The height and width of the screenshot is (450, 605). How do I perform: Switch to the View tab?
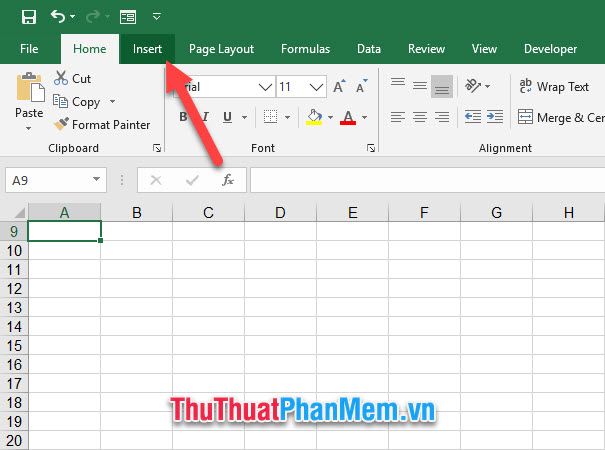click(x=484, y=49)
